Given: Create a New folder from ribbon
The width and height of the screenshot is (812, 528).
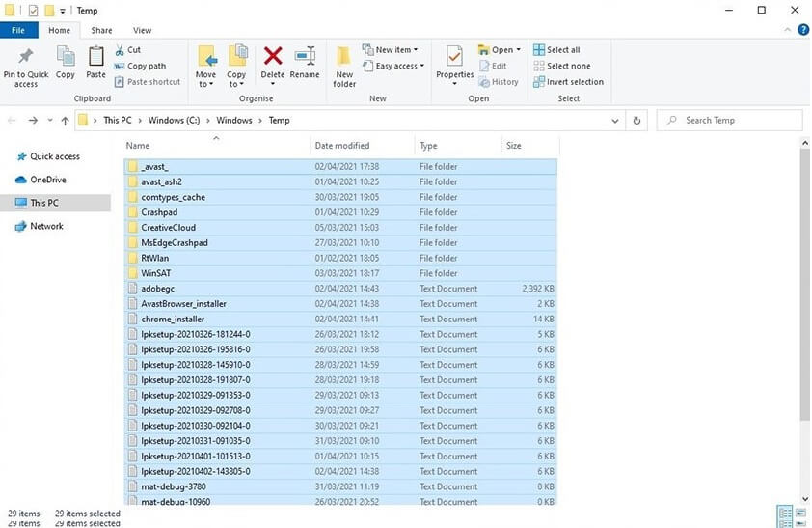Looking at the screenshot, I should (x=344, y=58).
